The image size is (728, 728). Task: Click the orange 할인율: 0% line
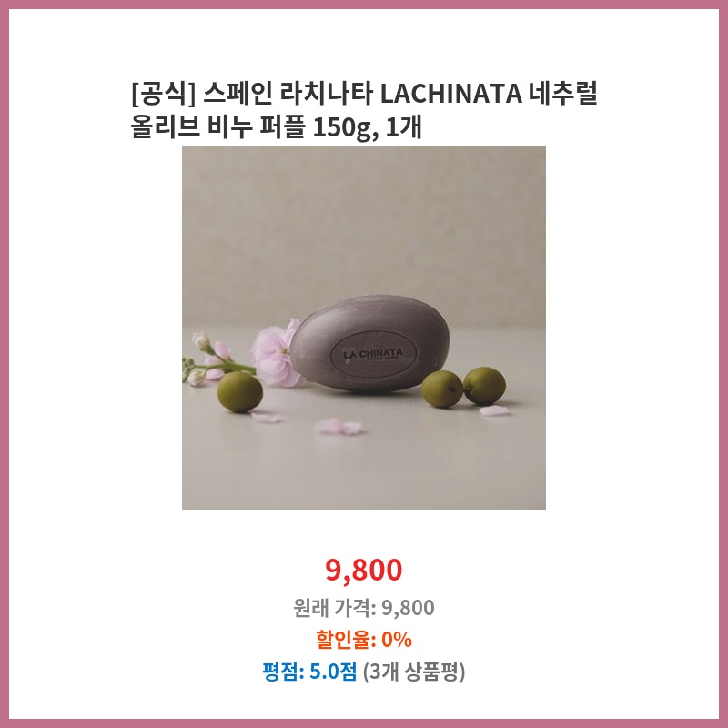[363, 640]
